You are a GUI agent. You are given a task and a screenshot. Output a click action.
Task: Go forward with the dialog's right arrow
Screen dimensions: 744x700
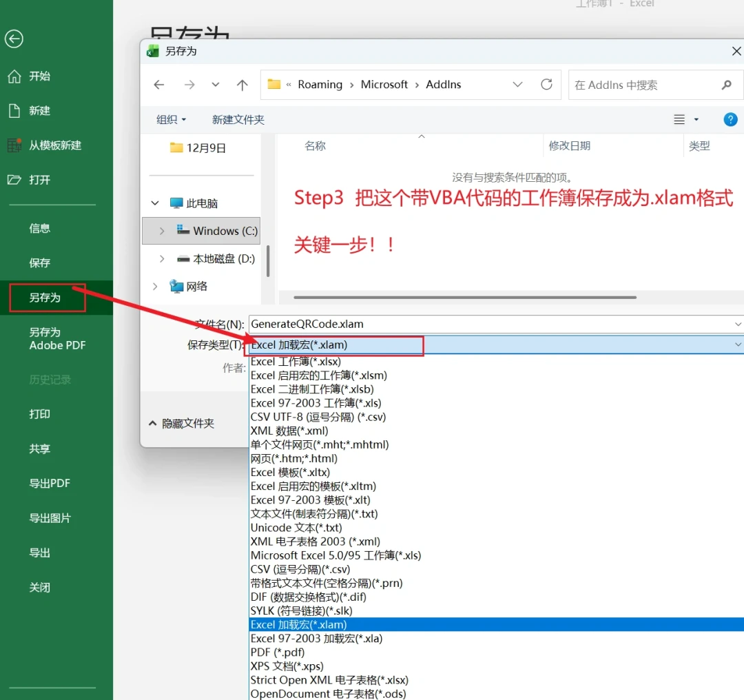(x=189, y=85)
